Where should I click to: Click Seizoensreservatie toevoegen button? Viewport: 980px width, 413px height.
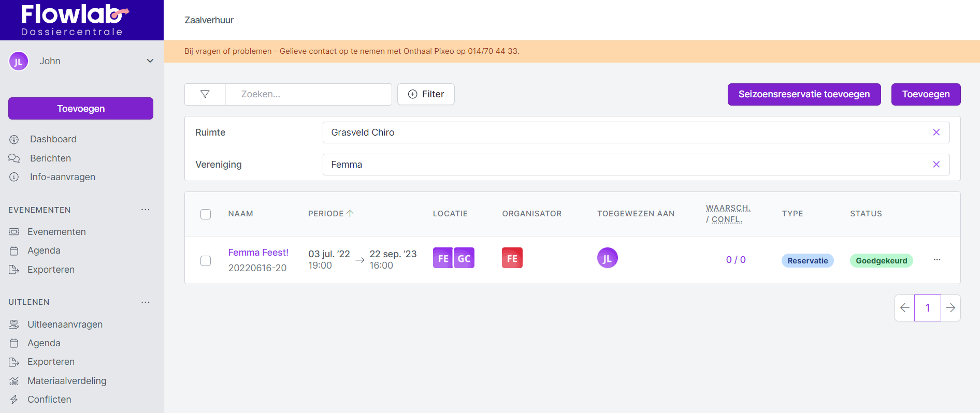(804, 94)
